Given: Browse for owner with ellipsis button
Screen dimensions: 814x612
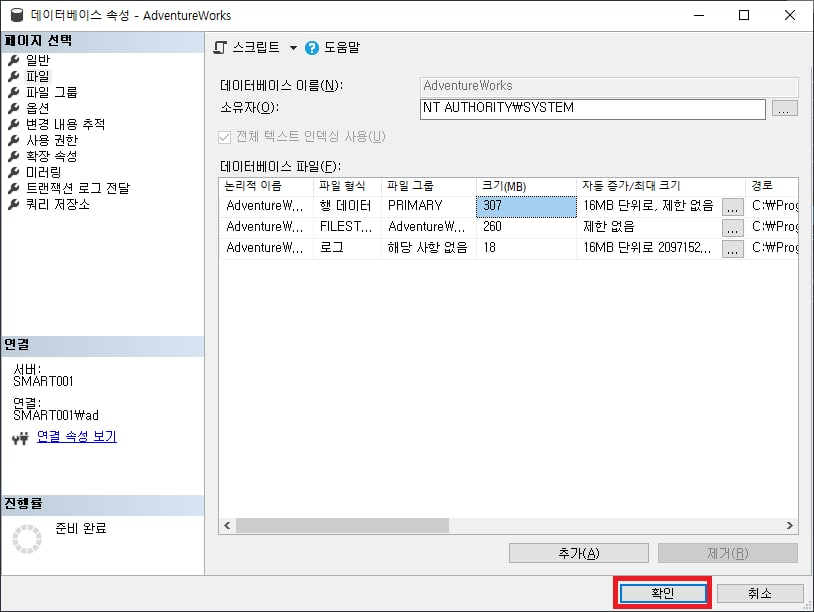Looking at the screenshot, I should [x=784, y=108].
